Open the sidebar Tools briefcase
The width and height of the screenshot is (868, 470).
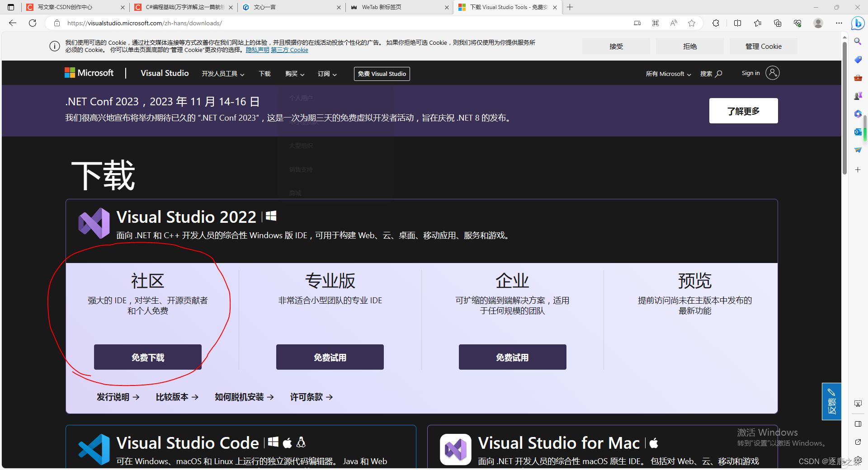(x=858, y=78)
